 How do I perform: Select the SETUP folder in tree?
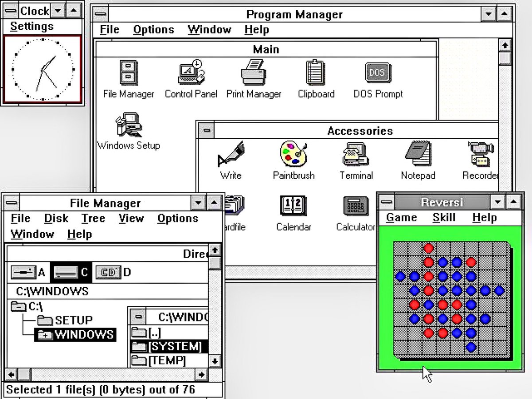click(65, 320)
